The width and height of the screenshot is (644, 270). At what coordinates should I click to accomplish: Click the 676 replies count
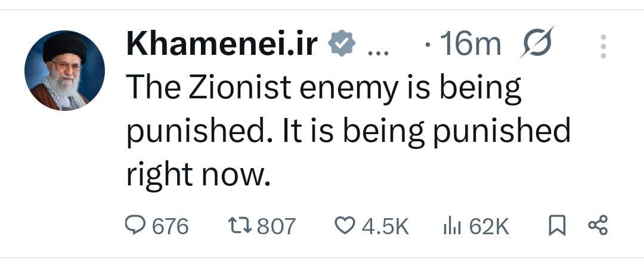pyautogui.click(x=171, y=226)
